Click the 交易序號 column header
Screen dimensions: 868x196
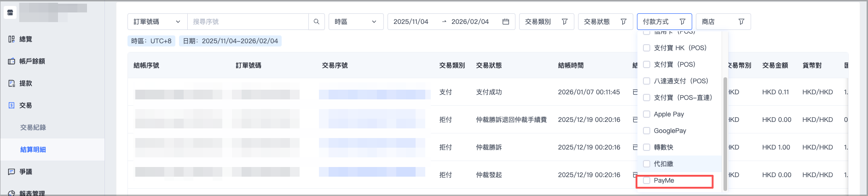[335, 65]
